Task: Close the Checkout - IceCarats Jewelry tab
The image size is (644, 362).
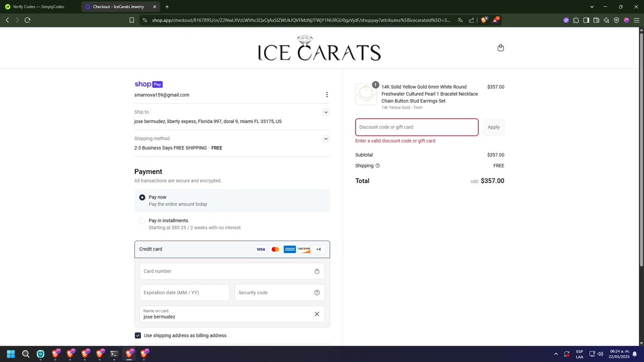Action: point(155,7)
